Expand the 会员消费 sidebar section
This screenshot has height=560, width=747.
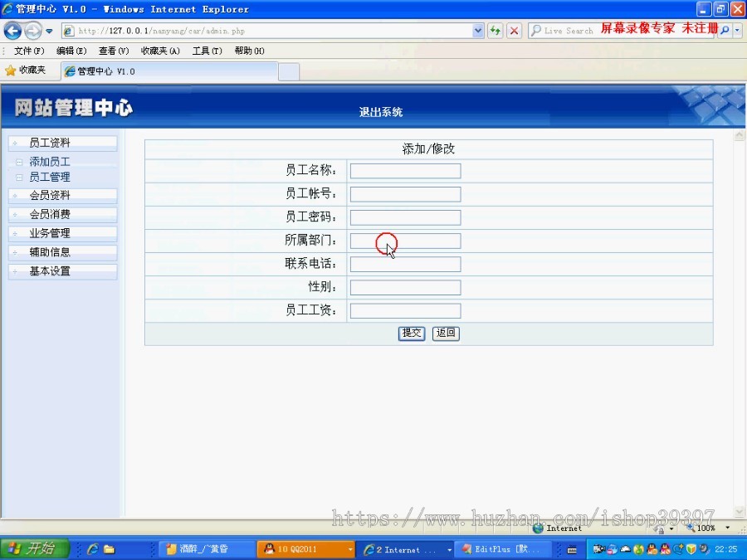(63, 214)
